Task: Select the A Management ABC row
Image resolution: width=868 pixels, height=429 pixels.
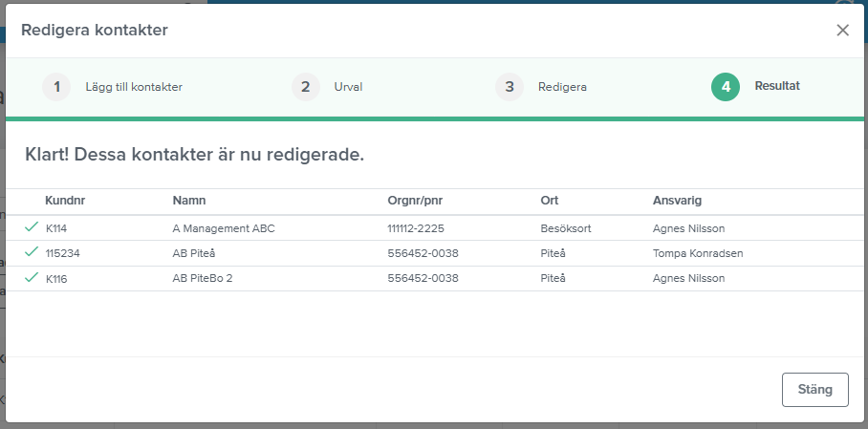Action: [x=223, y=228]
